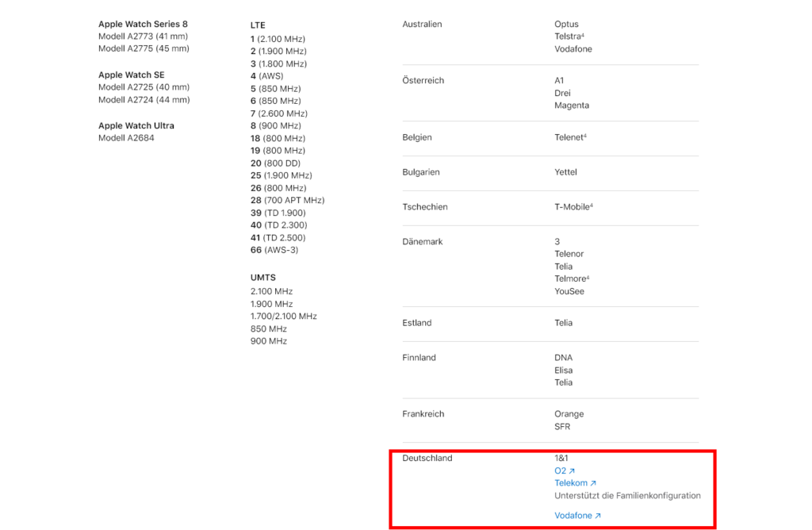Click Yettel carrier for Bulgarien
Viewport: 812px width, 530px height.
(x=565, y=172)
